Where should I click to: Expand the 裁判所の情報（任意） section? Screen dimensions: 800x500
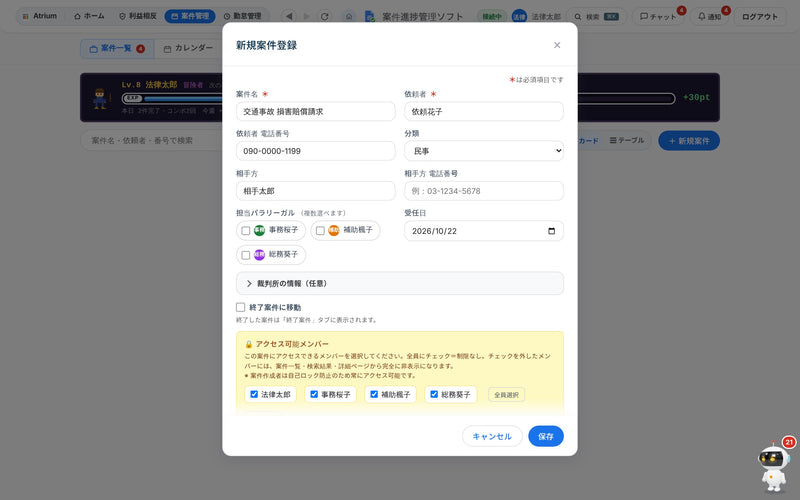pyautogui.click(x=399, y=283)
